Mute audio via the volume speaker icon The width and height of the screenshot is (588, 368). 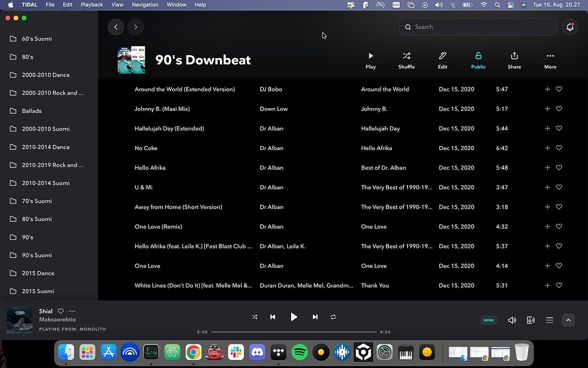(512, 320)
